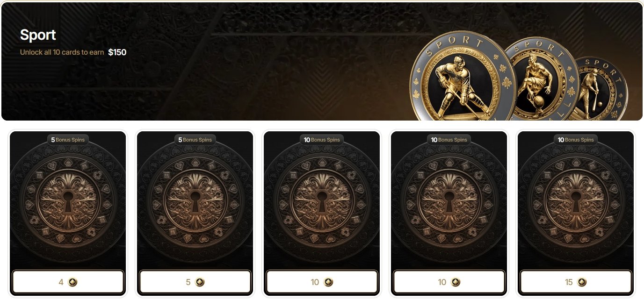Click the Sport heading
Screen dimensions: 644x300
coord(38,35)
